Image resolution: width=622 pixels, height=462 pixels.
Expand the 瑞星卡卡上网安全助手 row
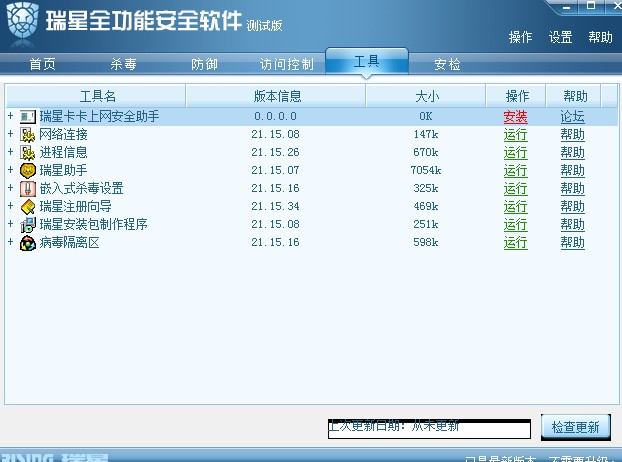coord(11,116)
